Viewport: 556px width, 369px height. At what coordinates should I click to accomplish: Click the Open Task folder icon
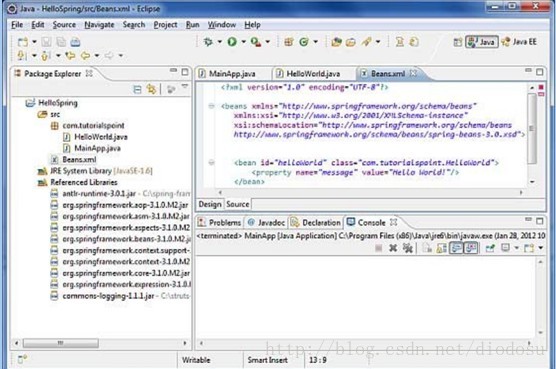pyautogui.click(x=351, y=42)
